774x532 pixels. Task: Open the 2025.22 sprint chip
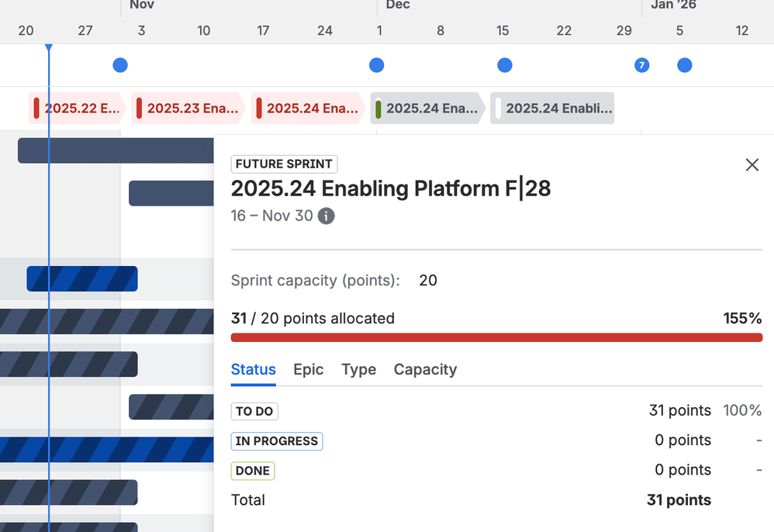[x=78, y=109]
